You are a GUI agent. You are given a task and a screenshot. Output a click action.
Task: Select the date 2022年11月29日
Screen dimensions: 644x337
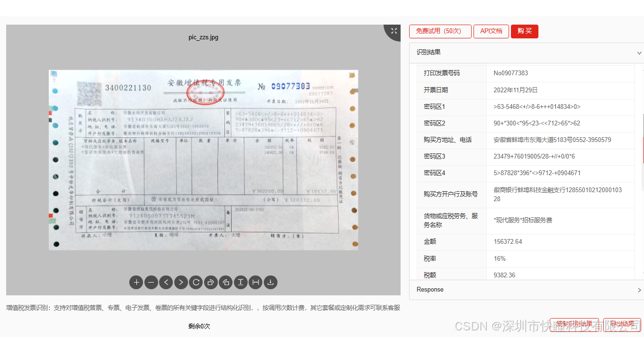click(516, 90)
